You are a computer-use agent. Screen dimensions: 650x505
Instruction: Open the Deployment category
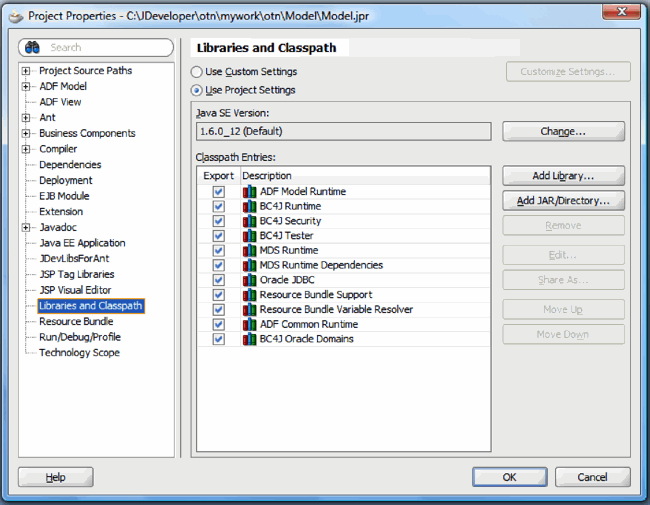coord(65,180)
